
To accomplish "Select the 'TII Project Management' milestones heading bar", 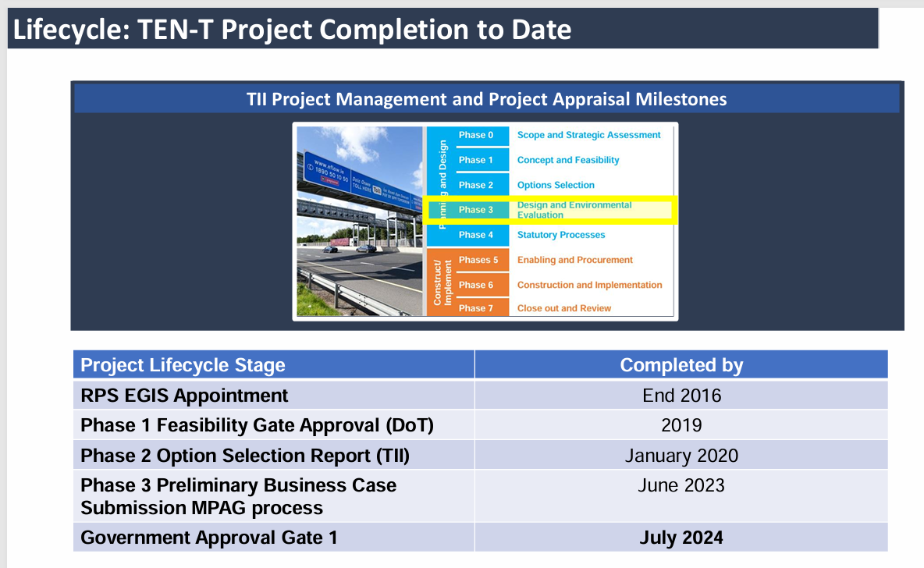I will 486,99.
